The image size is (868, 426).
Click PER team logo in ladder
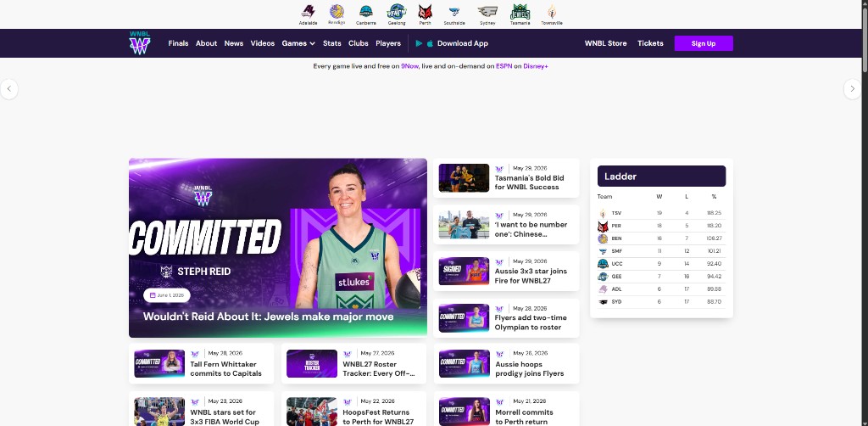603,226
